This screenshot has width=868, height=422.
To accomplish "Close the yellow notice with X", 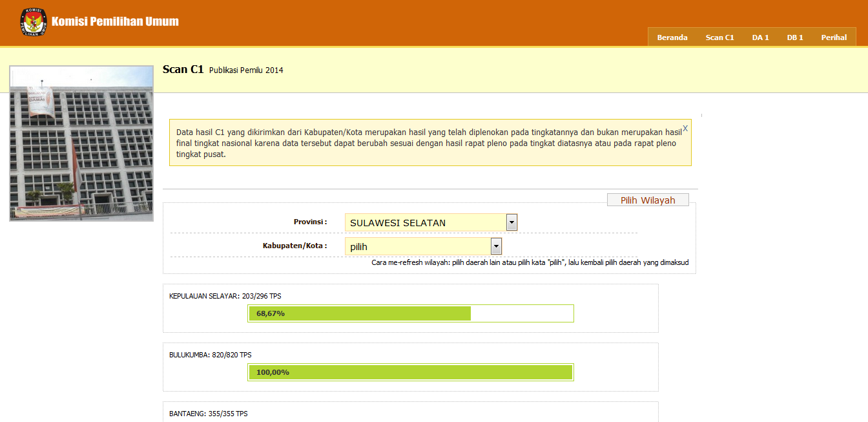I will [685, 129].
